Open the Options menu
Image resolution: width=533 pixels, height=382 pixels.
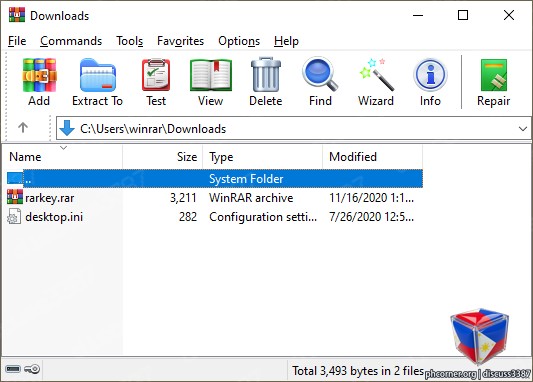pos(239,41)
